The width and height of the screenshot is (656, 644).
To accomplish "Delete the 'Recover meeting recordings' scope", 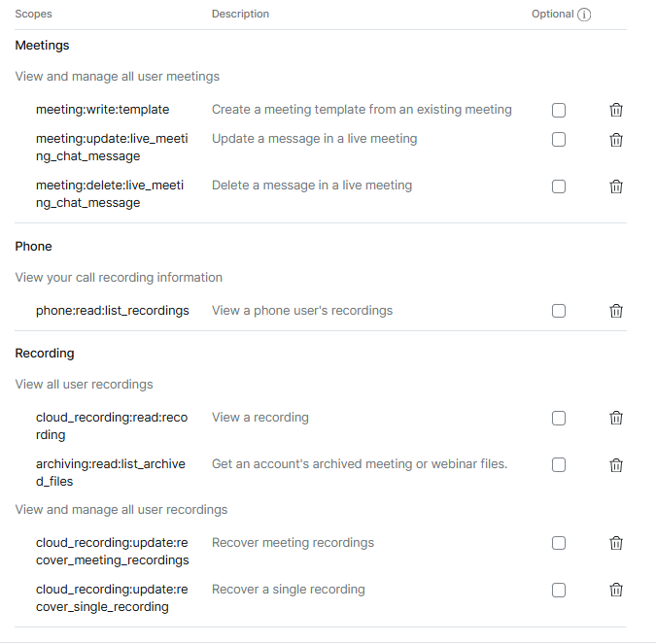I will [615, 543].
